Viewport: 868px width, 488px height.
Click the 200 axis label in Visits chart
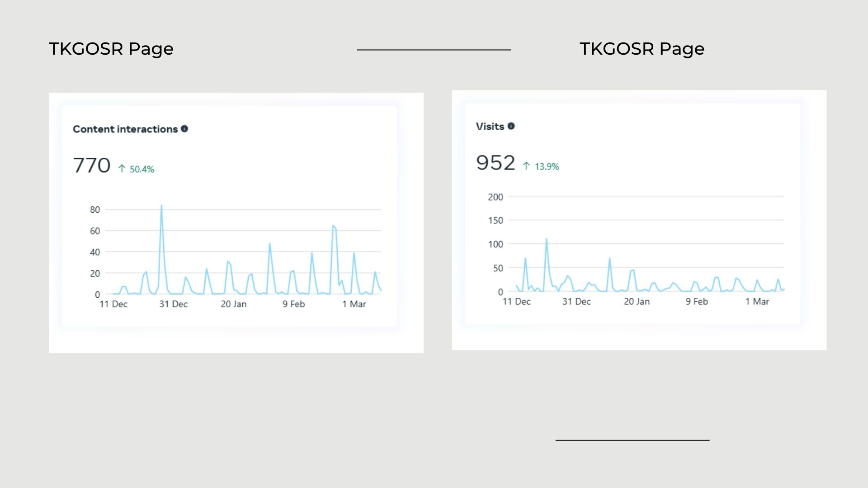[495, 197]
